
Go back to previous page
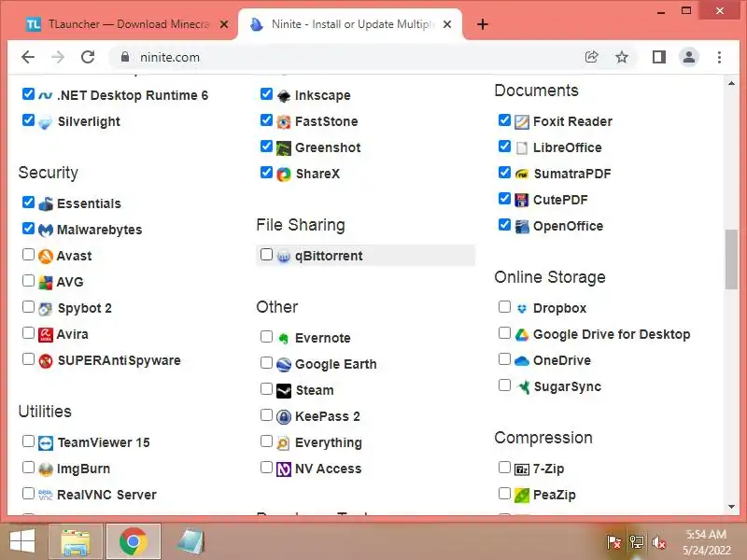click(28, 57)
